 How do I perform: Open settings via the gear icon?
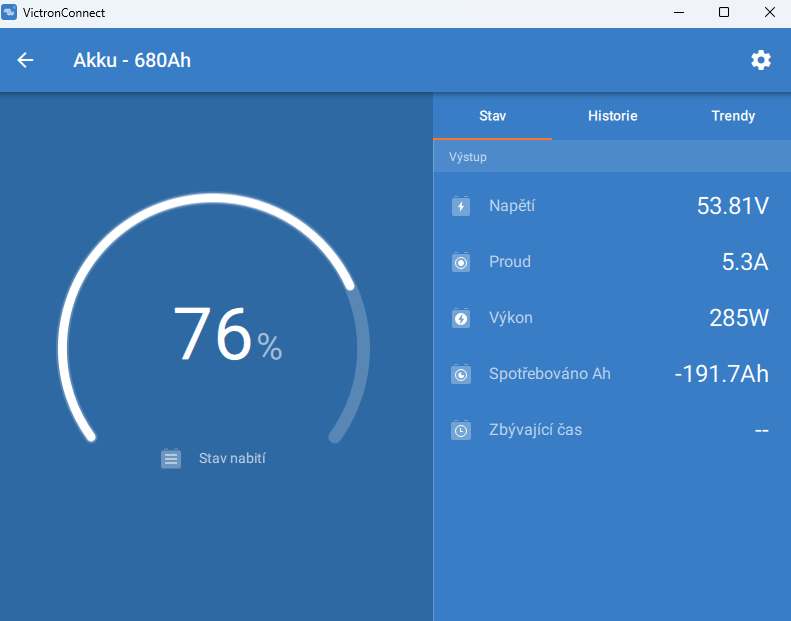pos(761,60)
